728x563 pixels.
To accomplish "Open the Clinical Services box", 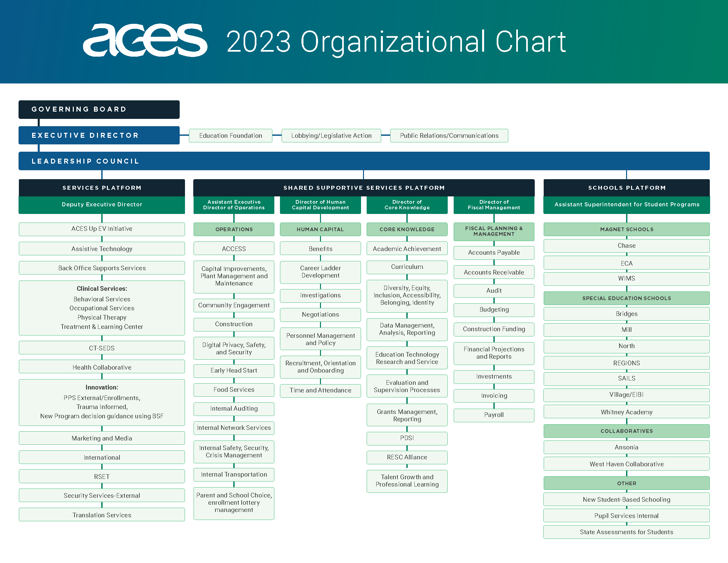I will coord(102,308).
